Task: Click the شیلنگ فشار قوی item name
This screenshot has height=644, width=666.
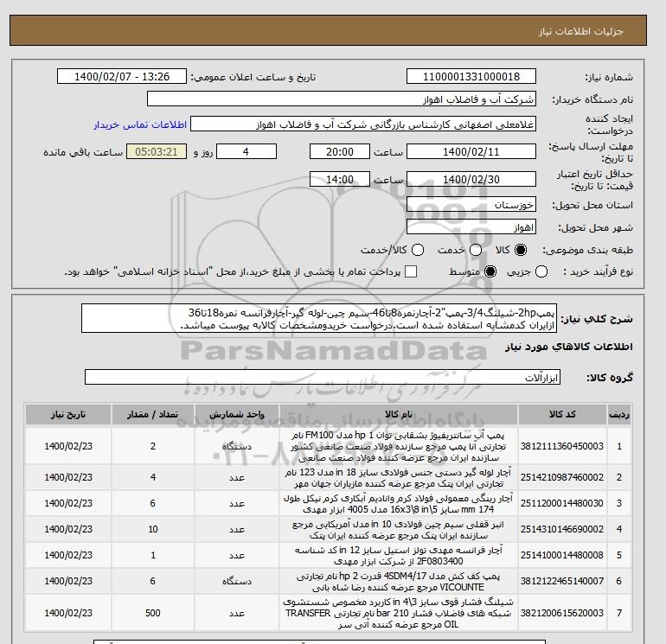Action: point(399,613)
